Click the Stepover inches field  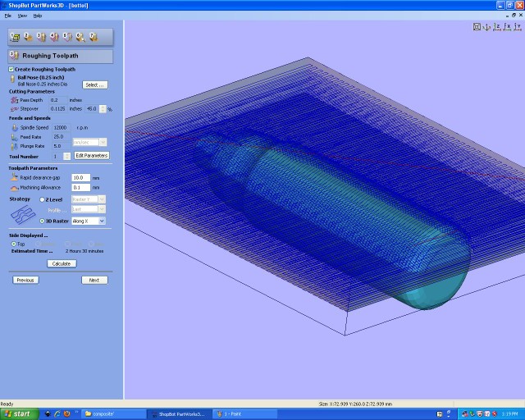58,109
